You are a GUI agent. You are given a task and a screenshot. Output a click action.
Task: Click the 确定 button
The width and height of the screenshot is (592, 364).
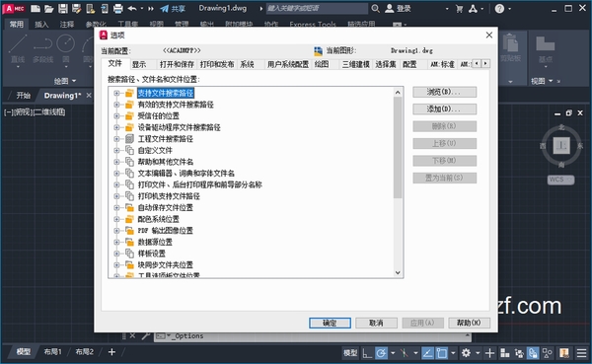point(330,323)
